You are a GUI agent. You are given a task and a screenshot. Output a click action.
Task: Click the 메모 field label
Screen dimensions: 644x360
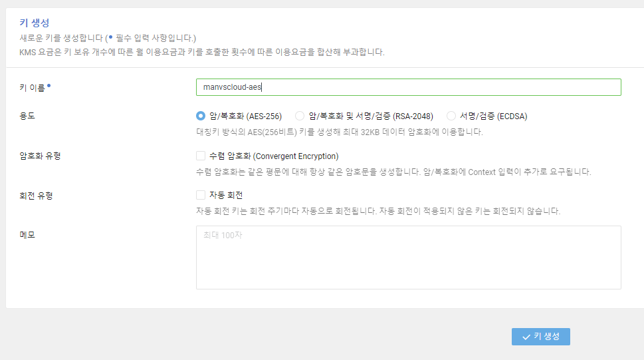27,235
